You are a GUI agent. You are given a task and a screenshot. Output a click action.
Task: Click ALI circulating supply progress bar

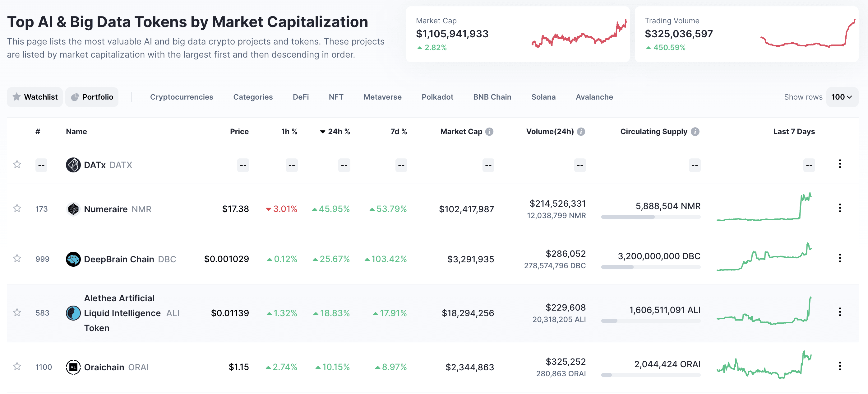[x=651, y=321]
